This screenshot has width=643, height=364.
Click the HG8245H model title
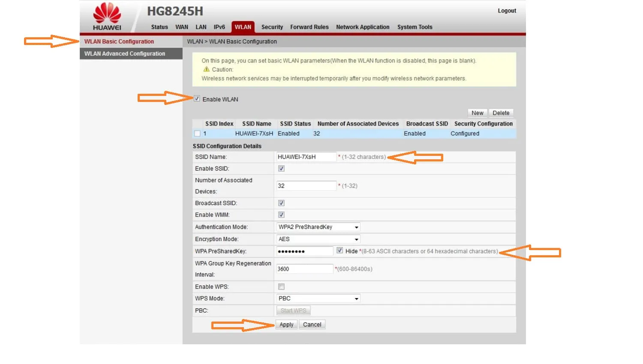[x=175, y=11]
